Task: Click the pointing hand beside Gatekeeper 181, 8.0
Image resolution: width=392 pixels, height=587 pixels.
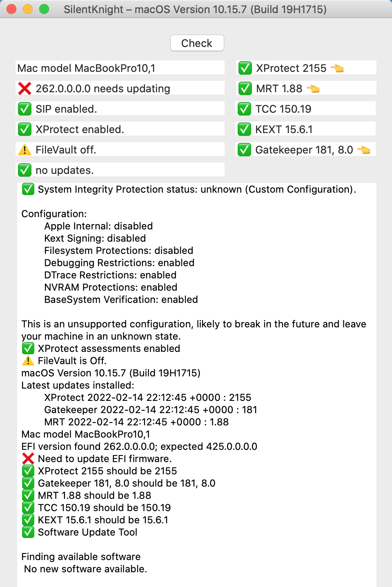Action: (x=363, y=150)
